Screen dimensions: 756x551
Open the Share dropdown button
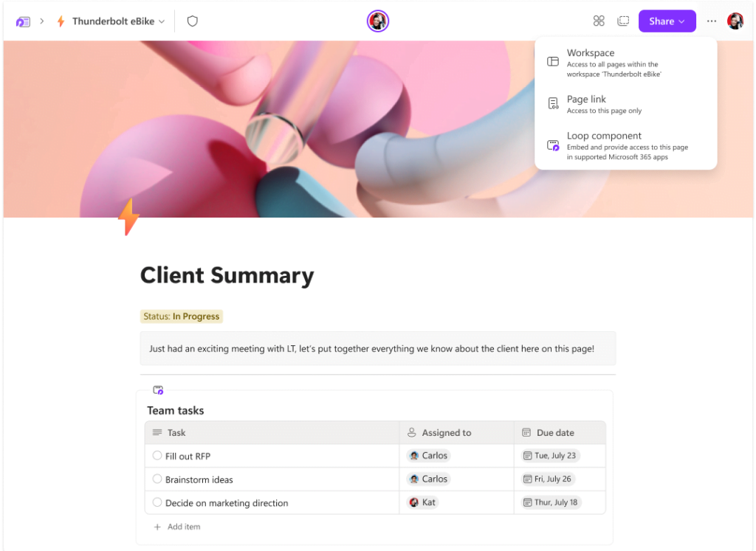[667, 21]
